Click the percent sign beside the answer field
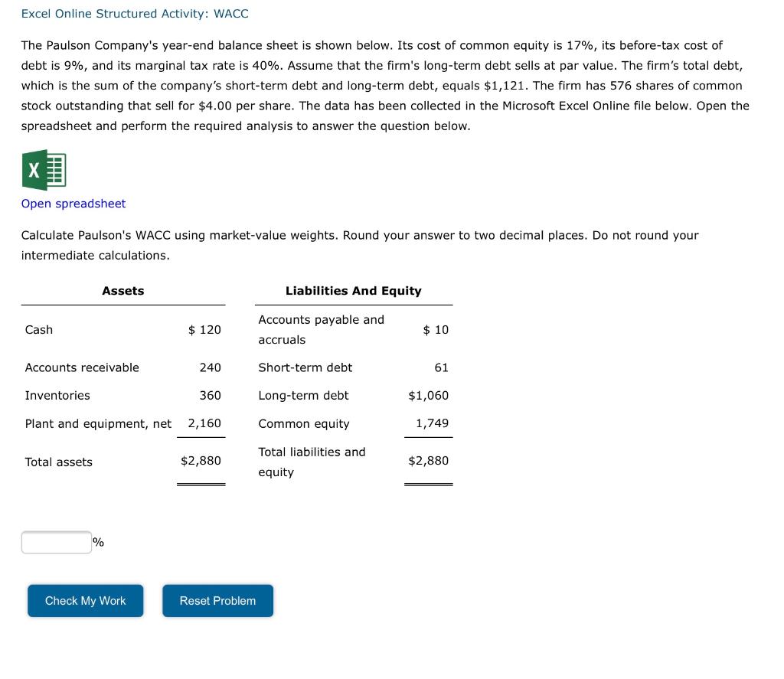 click(97, 542)
